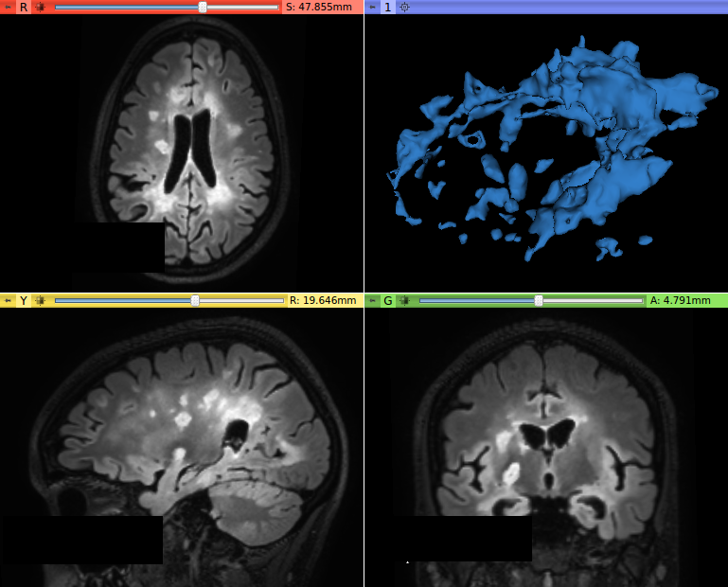The image size is (728, 587).
Task: Click the pin icon in Green slice view
Action: point(373,300)
